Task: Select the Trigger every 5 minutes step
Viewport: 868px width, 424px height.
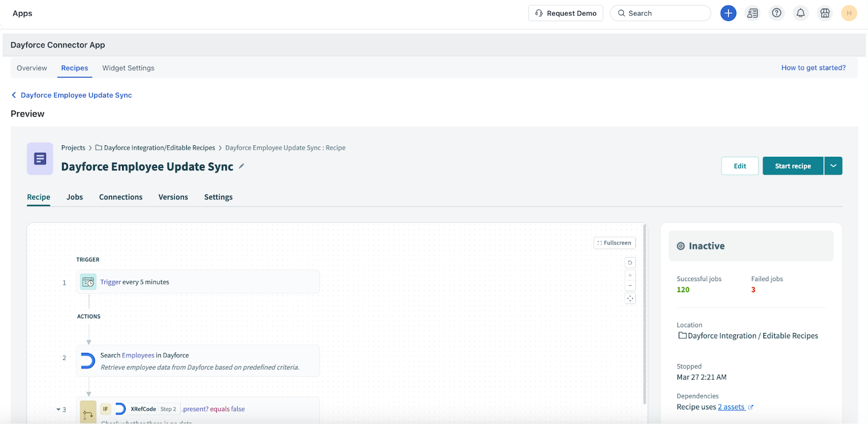Action: tap(198, 282)
